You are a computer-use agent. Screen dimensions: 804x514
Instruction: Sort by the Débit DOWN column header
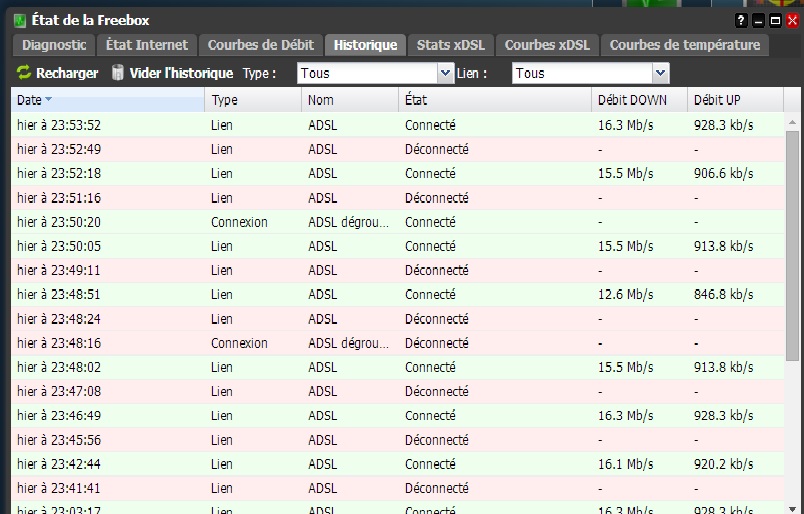[x=639, y=100]
